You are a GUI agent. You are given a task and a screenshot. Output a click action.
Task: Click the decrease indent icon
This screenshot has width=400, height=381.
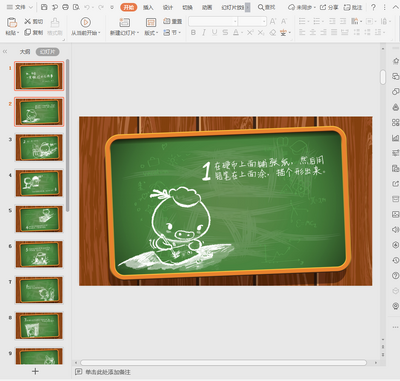click(332, 22)
